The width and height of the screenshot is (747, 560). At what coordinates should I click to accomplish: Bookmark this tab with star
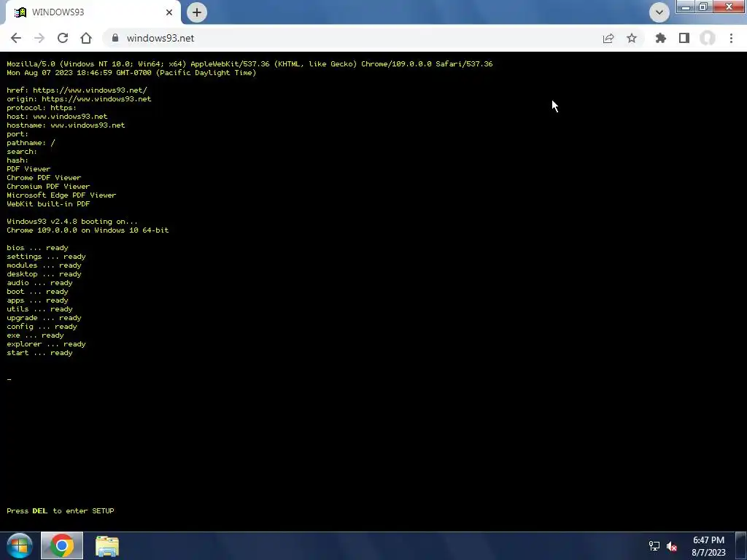(632, 38)
